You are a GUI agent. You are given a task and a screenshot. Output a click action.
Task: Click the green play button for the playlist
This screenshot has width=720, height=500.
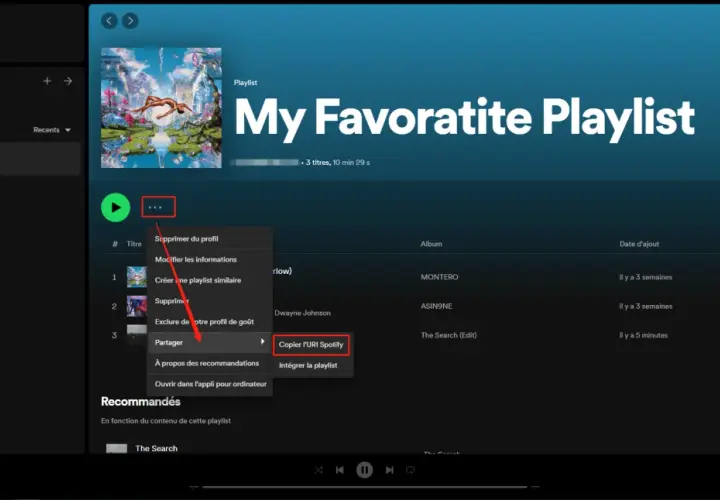pyautogui.click(x=116, y=208)
